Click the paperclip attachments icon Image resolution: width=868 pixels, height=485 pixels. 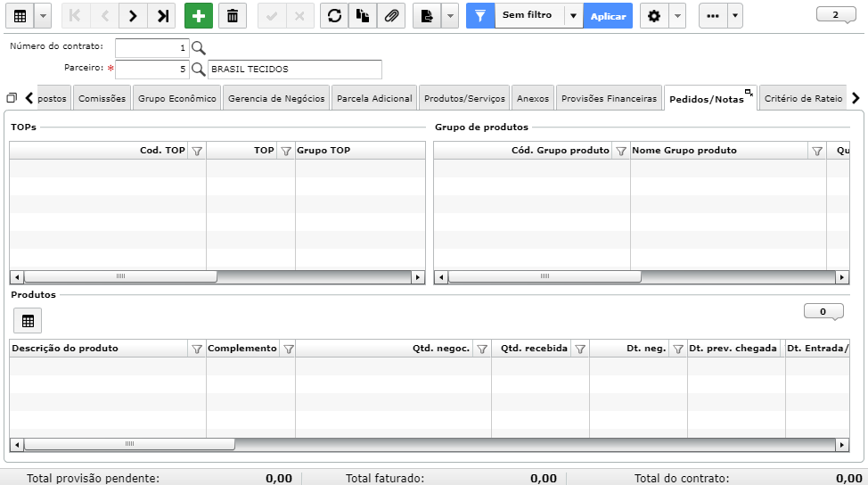(x=391, y=16)
